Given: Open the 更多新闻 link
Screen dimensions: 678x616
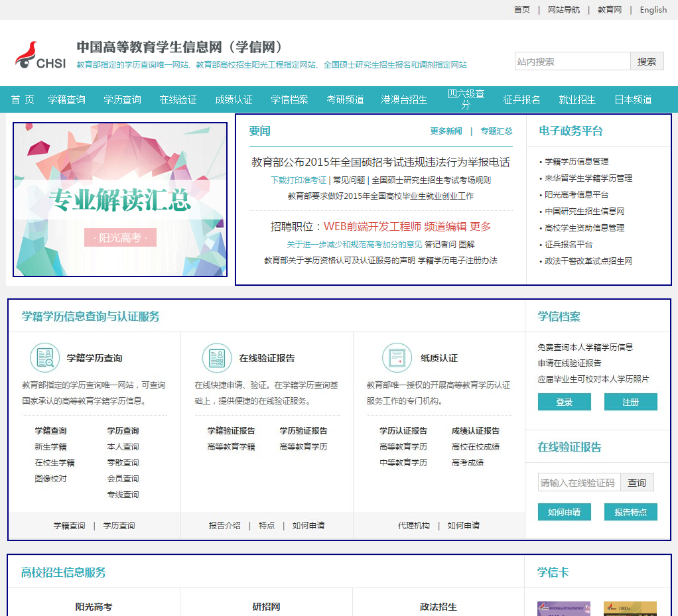Looking at the screenshot, I should (x=446, y=131).
